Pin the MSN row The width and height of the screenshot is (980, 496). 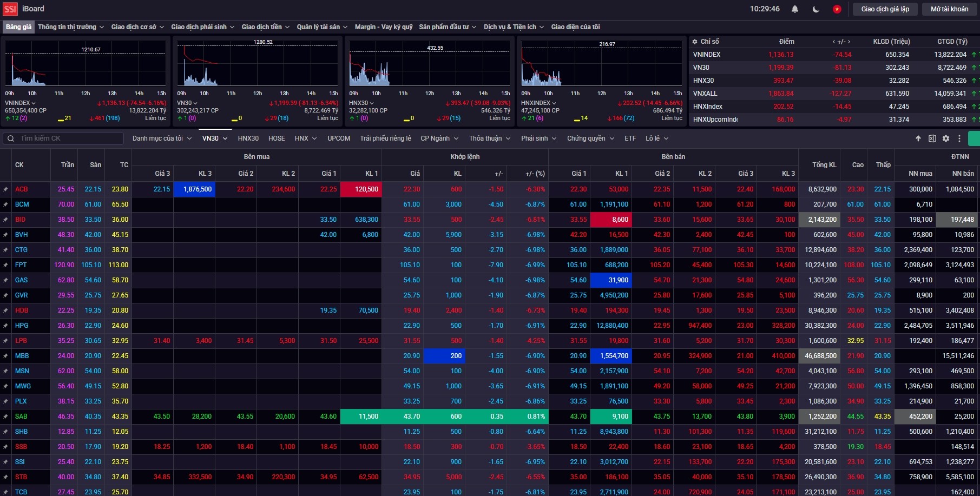point(5,371)
